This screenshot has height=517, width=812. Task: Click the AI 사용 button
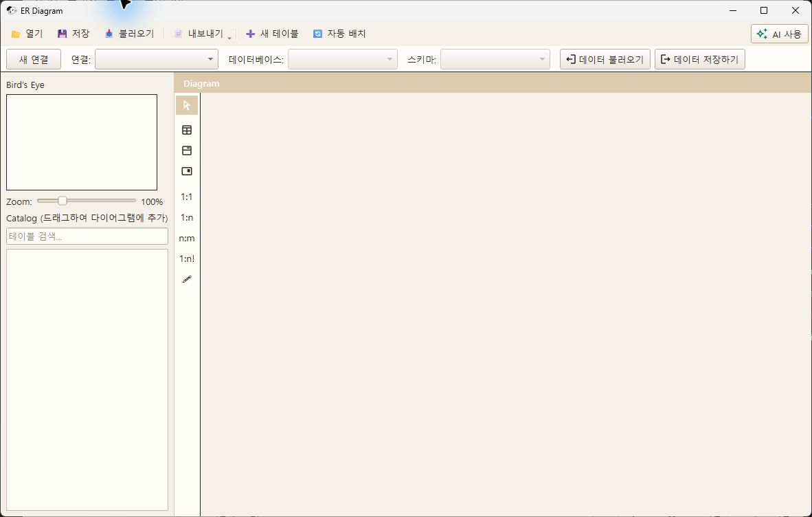(780, 34)
